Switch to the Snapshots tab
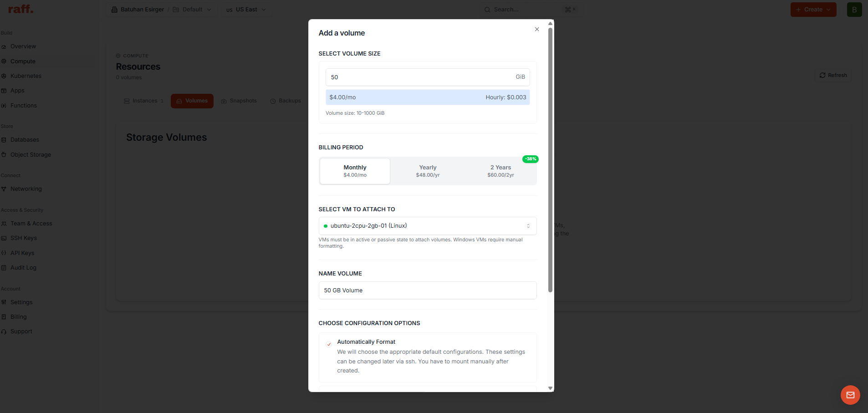The height and width of the screenshot is (413, 868). [x=239, y=101]
